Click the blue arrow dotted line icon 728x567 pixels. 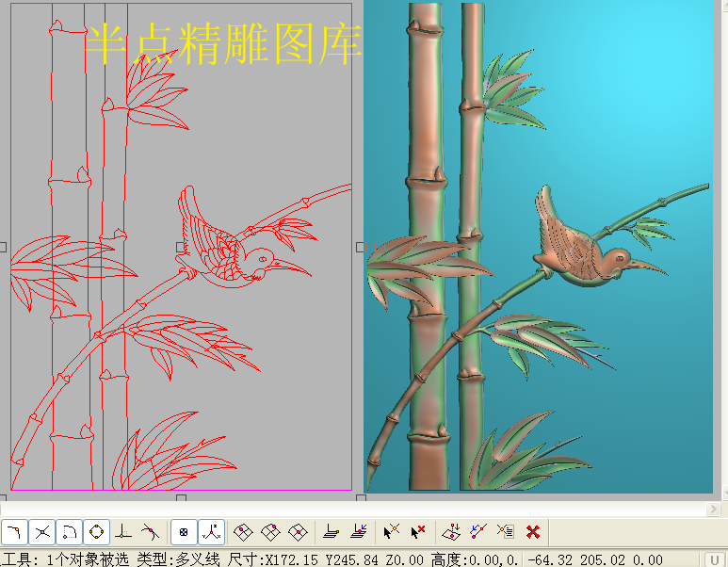[x=478, y=532]
